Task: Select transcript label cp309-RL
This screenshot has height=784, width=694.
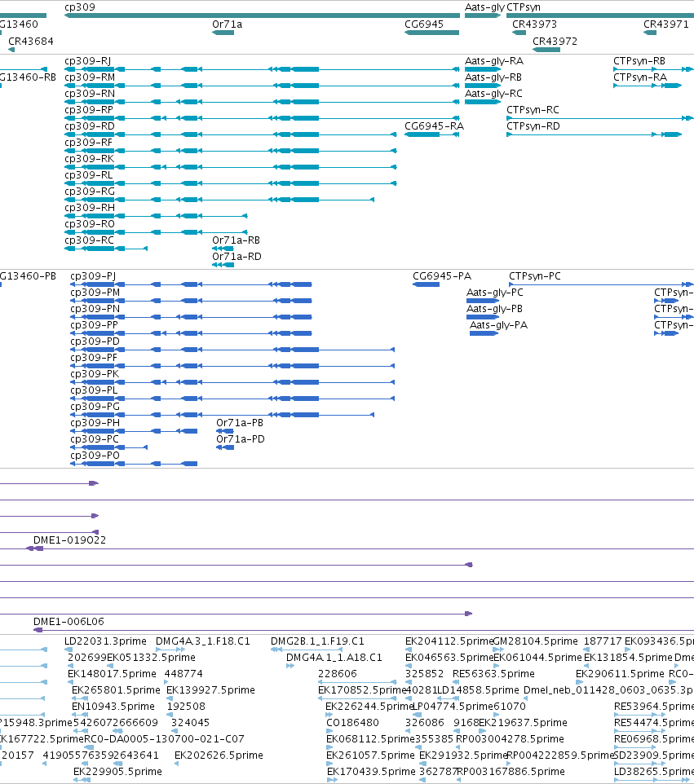Action: [89, 175]
